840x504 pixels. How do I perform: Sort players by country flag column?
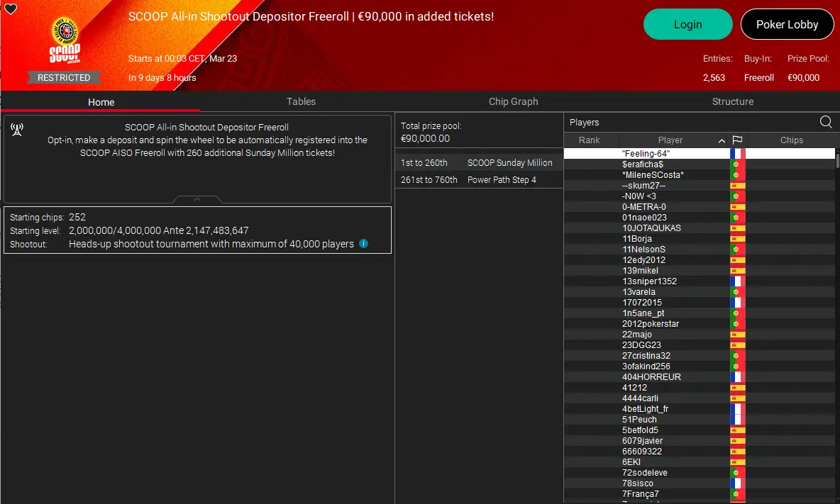click(x=737, y=140)
